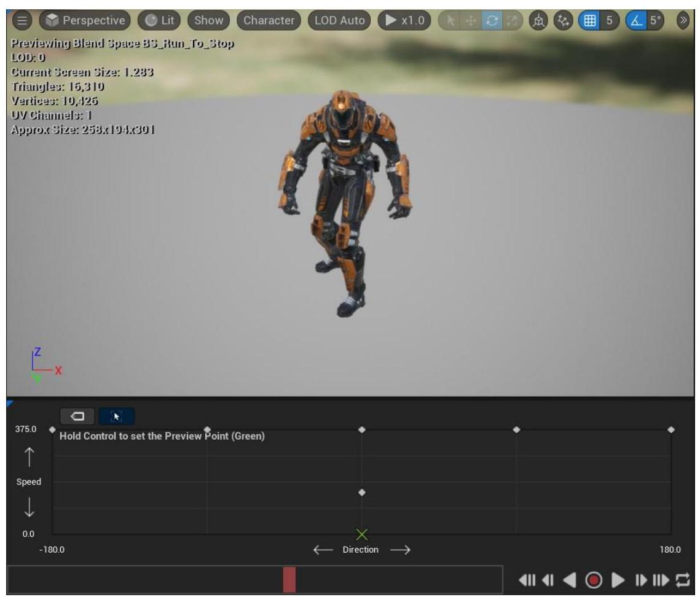The image size is (700, 597).
Task: Click the red scrub marker on timeline
Action: coord(289,580)
